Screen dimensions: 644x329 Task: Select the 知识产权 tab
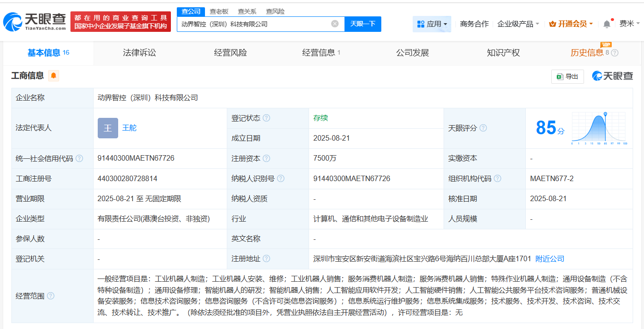pyautogui.click(x=503, y=52)
